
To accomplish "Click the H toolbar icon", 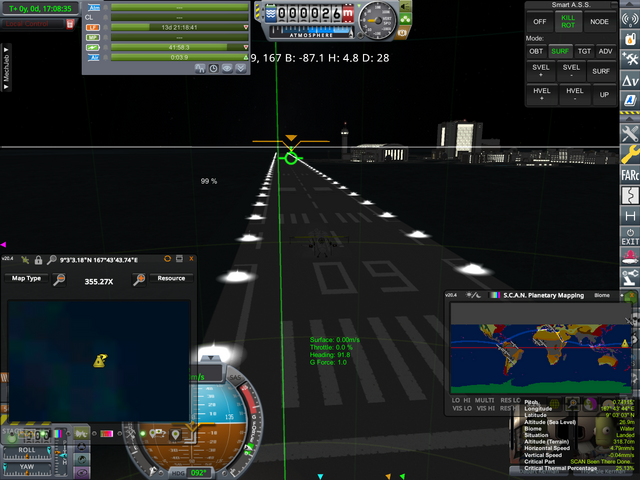I will pyautogui.click(x=630, y=216).
